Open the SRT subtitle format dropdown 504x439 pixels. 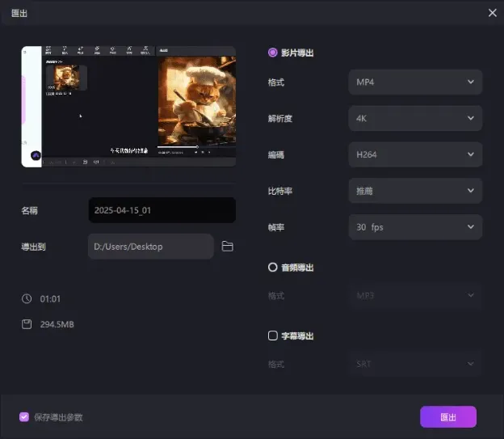415,364
